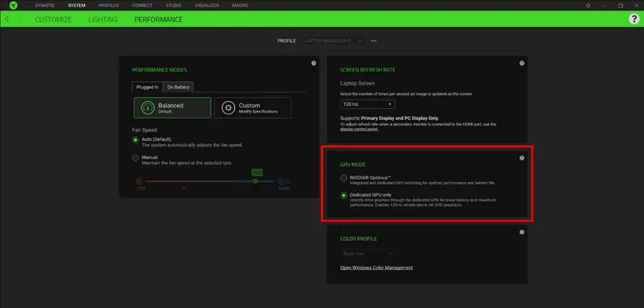Click info icon in Performance Modes panel
Screen dimensions: 644x308
pyautogui.click(x=314, y=63)
